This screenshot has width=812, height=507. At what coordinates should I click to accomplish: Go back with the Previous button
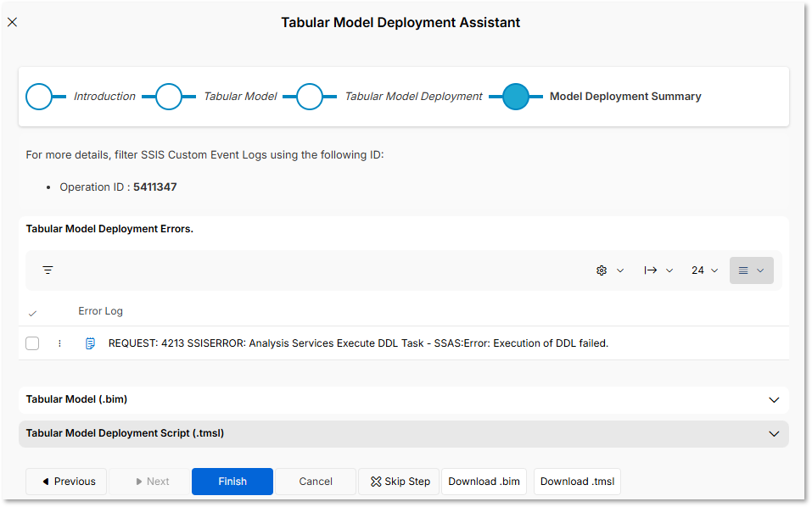click(66, 482)
